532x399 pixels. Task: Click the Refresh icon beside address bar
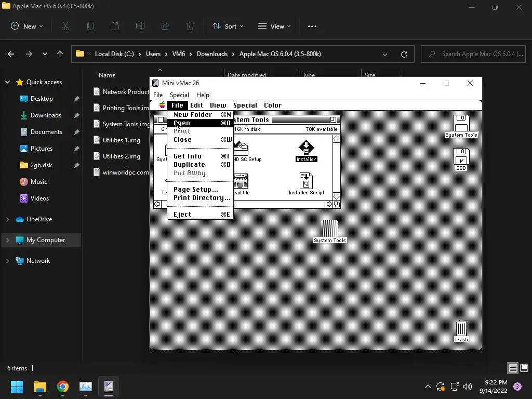404,54
